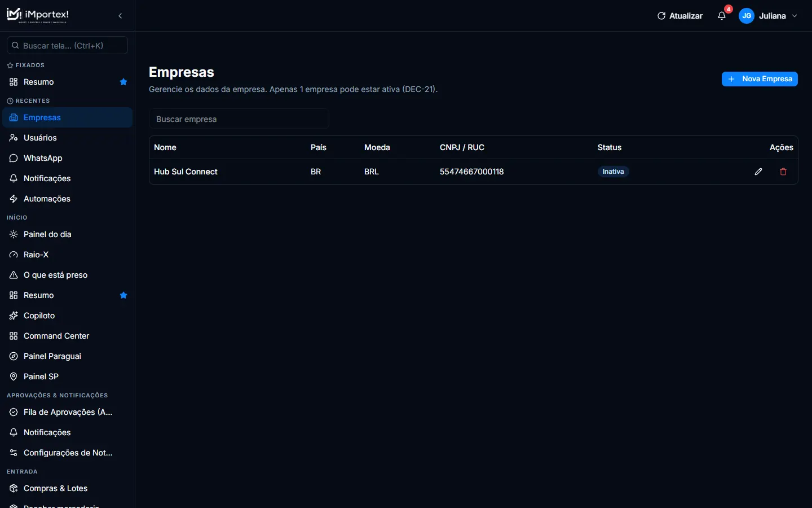The height and width of the screenshot is (508, 812).
Task: Click the Inativa status badge
Action: [x=613, y=172]
